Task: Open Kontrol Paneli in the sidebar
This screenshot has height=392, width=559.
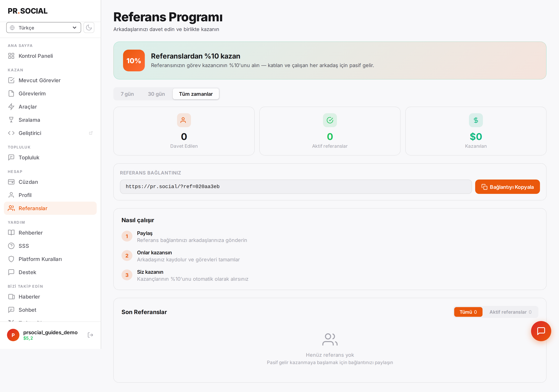Action: 50,56
